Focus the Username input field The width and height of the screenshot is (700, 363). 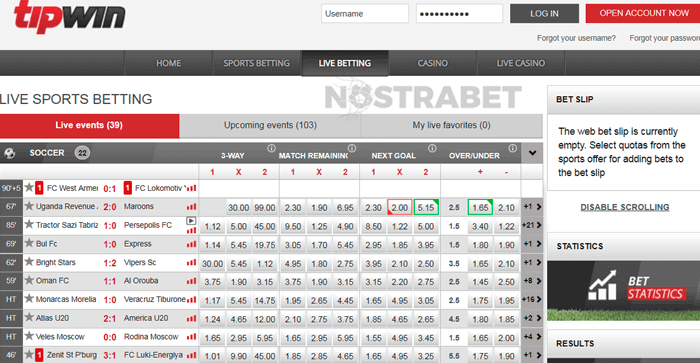coord(365,14)
